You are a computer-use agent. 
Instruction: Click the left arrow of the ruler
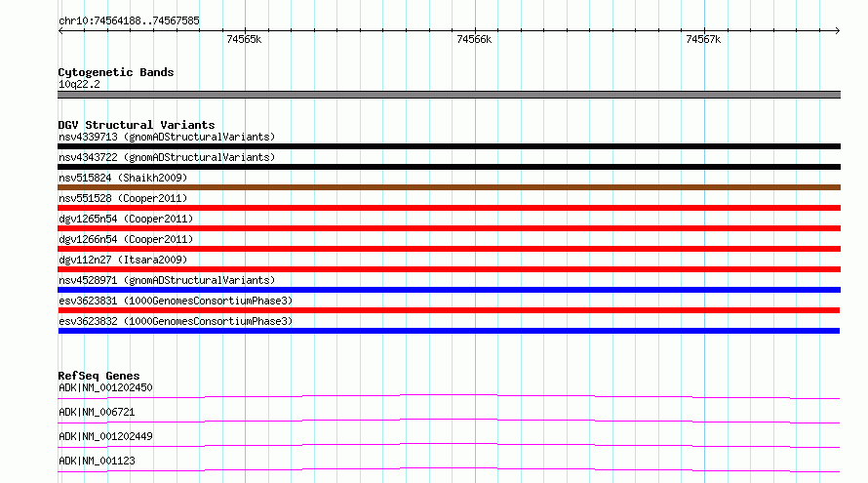[60, 30]
